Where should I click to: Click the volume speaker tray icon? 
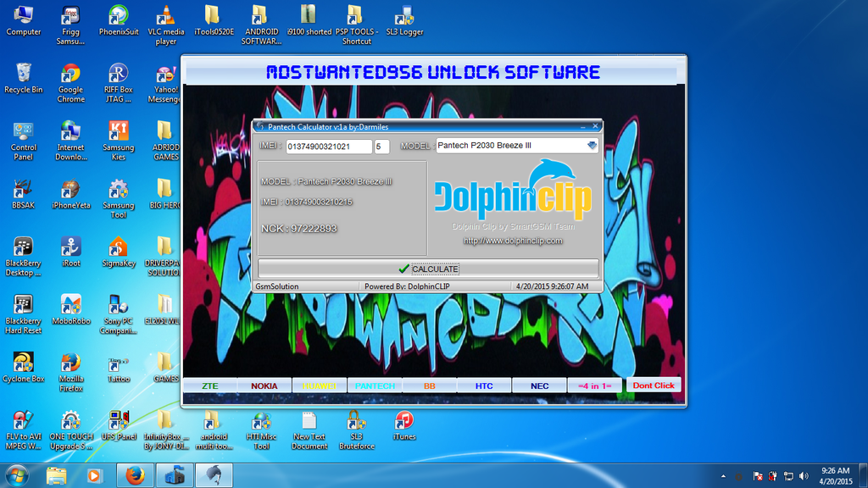(x=804, y=476)
